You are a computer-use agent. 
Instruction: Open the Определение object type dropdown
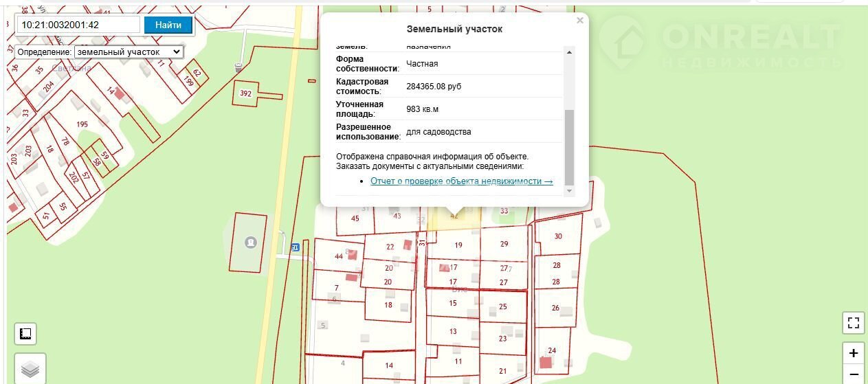[x=129, y=52]
